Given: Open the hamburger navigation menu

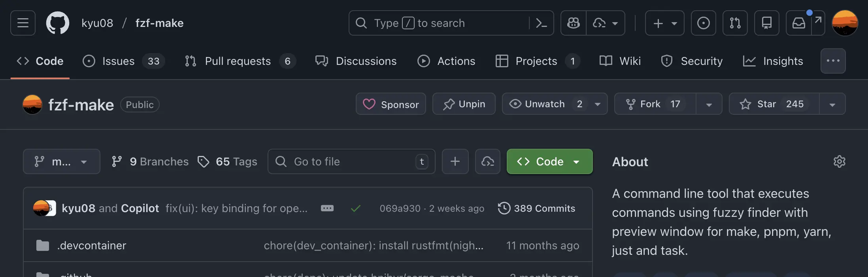Looking at the screenshot, I should pyautogui.click(x=23, y=23).
